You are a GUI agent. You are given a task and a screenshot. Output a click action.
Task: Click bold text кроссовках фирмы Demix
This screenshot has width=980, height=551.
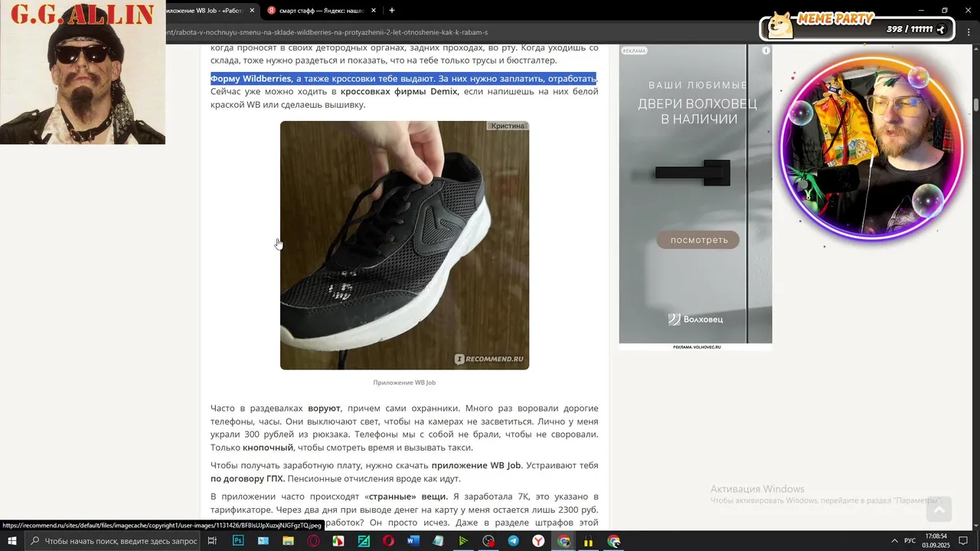coord(399,92)
